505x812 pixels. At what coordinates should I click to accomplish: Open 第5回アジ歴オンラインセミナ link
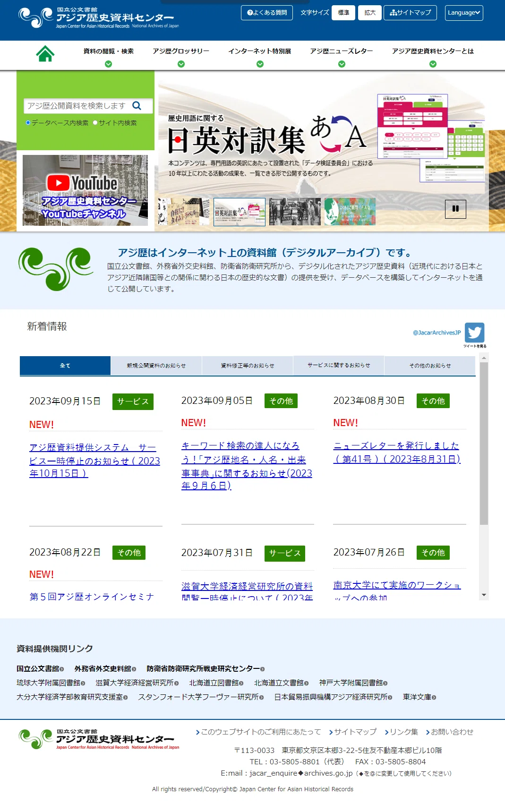(x=92, y=597)
